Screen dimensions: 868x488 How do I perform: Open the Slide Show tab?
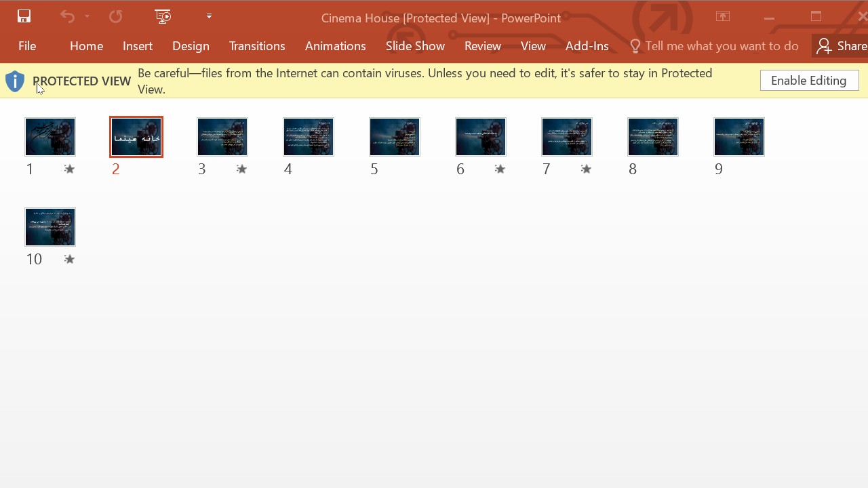[x=415, y=46]
